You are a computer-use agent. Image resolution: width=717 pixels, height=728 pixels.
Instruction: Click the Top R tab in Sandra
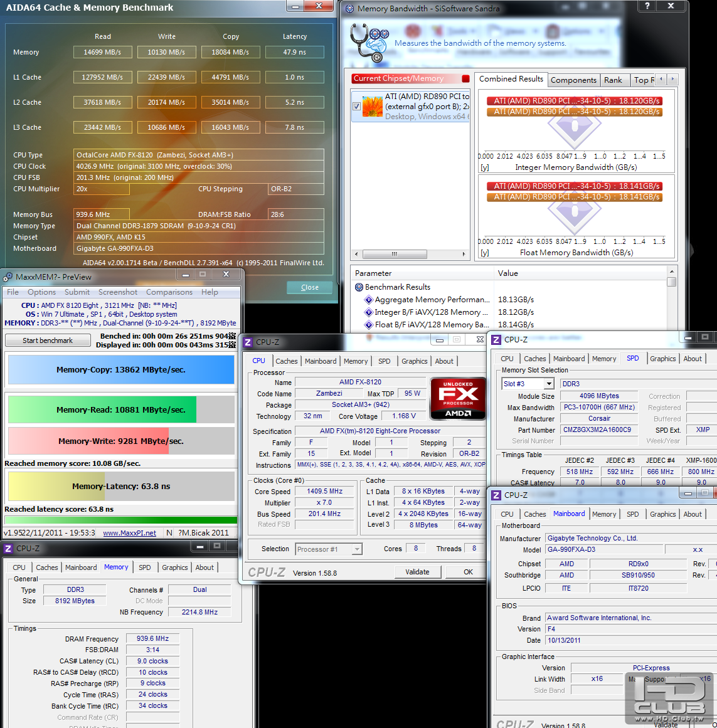click(x=643, y=80)
